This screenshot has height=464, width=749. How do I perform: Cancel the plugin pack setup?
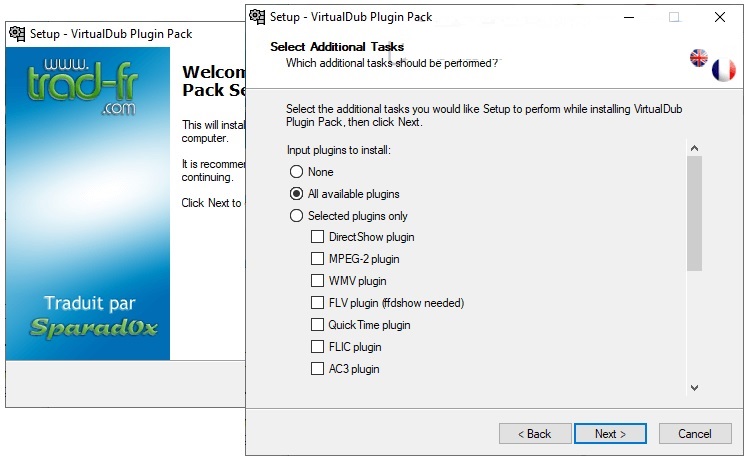click(x=695, y=433)
